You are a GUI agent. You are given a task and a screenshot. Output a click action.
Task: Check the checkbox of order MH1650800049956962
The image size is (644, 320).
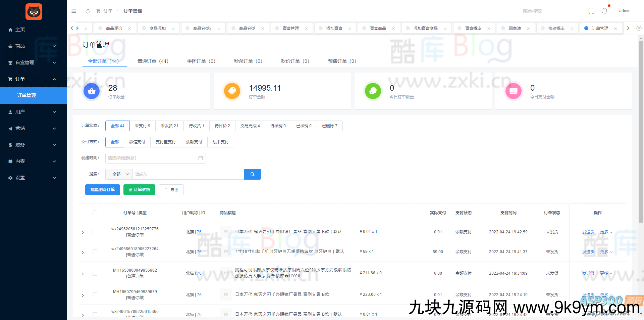[95, 273]
